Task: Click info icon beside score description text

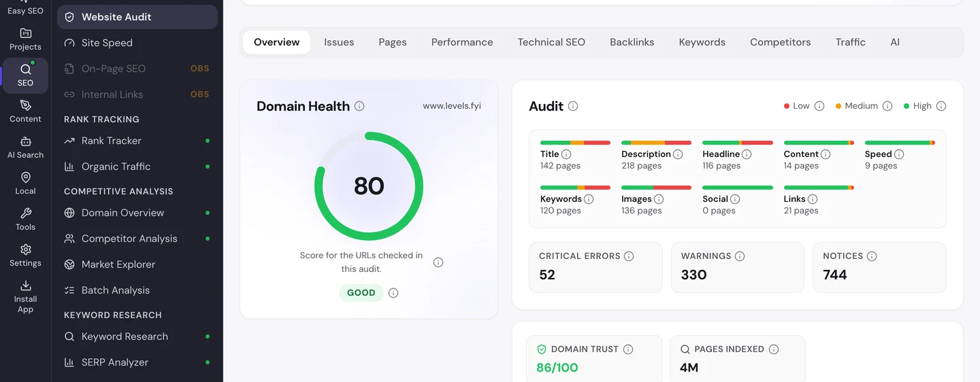Action: coord(438,262)
